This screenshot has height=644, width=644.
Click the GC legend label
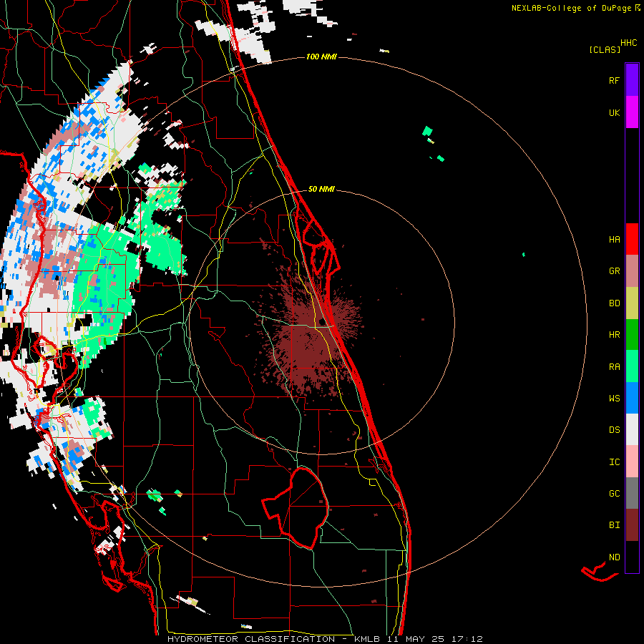pyautogui.click(x=614, y=494)
